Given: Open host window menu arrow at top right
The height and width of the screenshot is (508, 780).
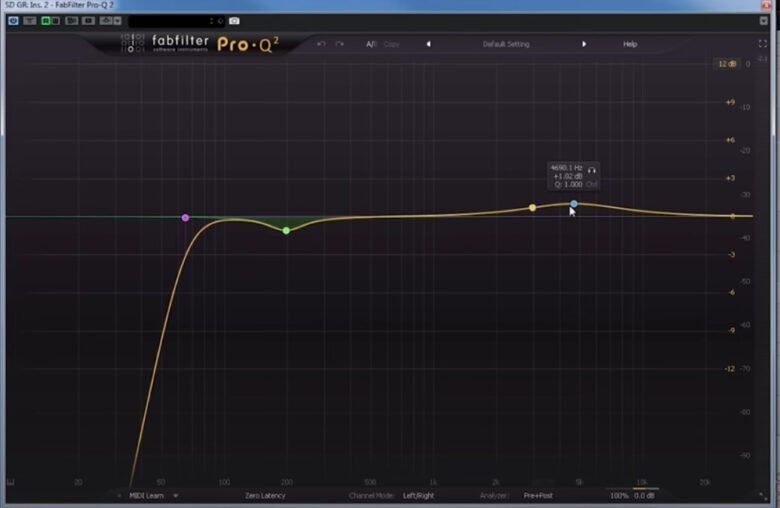Looking at the screenshot, I should click(764, 21).
